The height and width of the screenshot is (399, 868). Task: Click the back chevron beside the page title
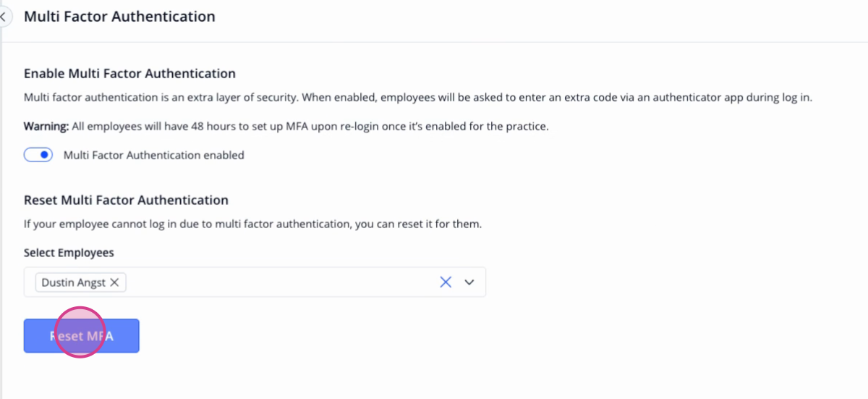3,16
